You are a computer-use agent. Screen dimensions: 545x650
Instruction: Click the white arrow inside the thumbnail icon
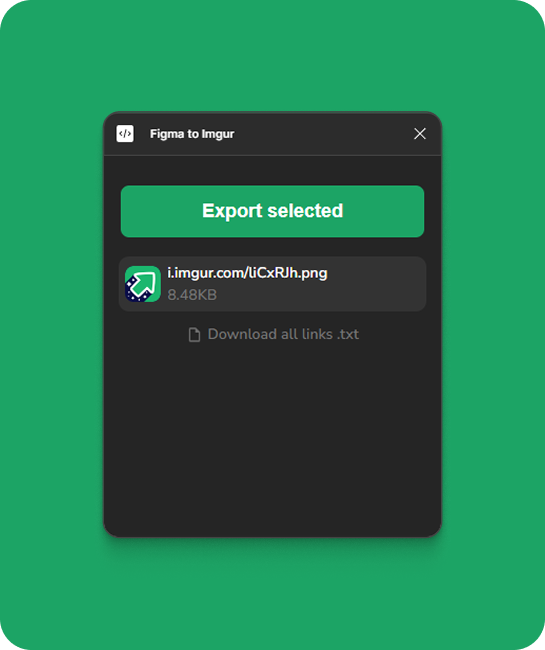145,283
